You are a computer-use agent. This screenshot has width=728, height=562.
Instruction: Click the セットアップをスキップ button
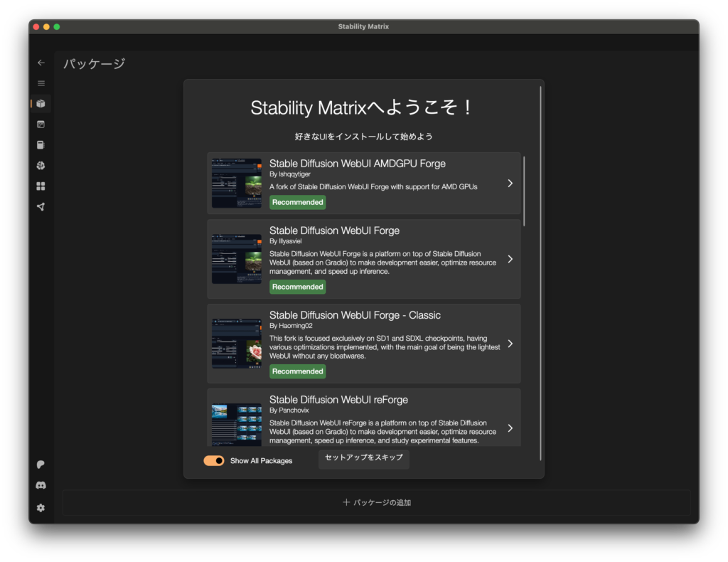click(363, 457)
